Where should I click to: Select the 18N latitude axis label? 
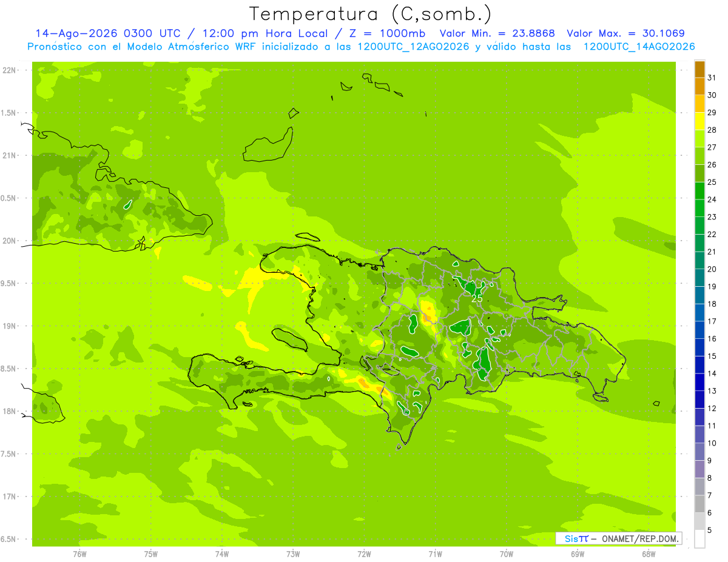pyautogui.click(x=8, y=411)
